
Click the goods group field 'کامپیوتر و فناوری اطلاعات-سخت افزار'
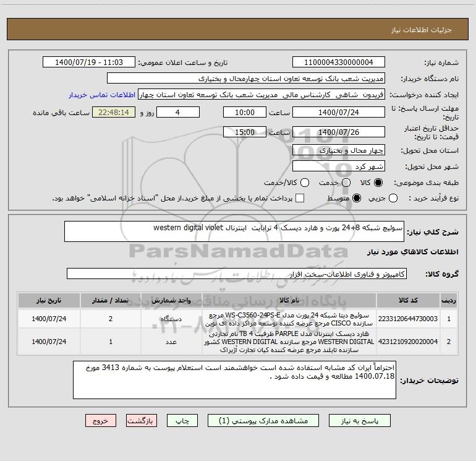[x=237, y=274]
